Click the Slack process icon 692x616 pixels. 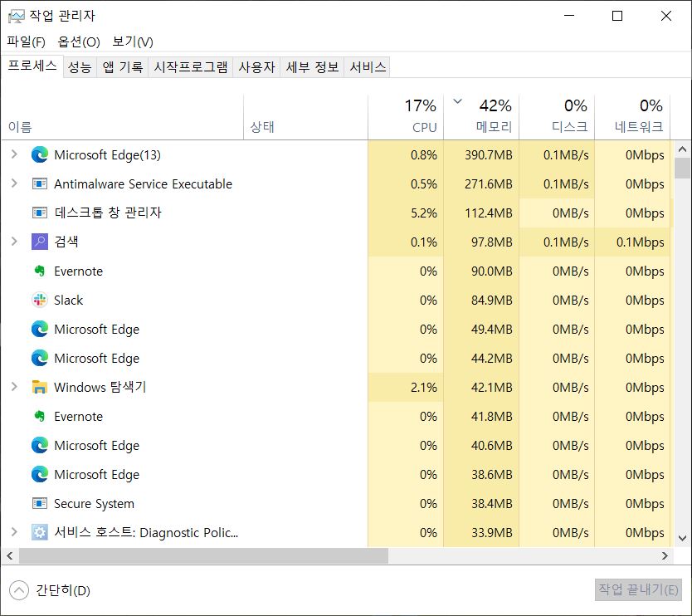click(39, 300)
